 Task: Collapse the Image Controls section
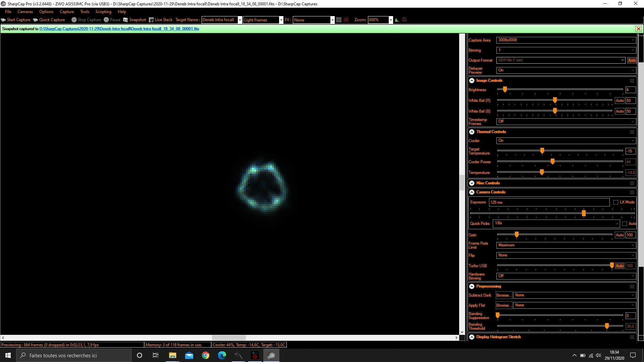(472, 81)
